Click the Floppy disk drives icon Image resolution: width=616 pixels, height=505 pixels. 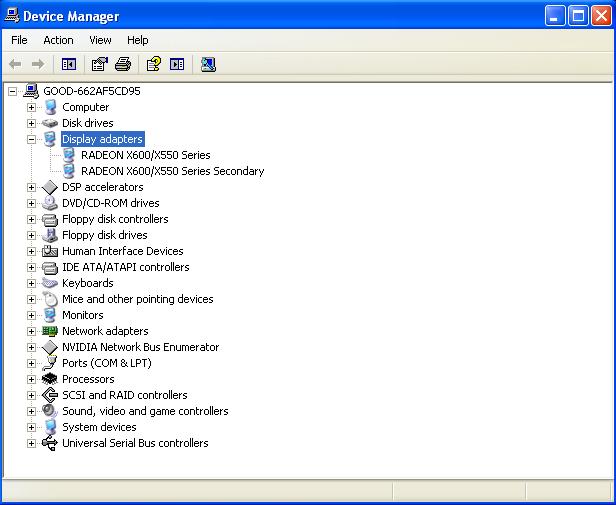click(50, 235)
